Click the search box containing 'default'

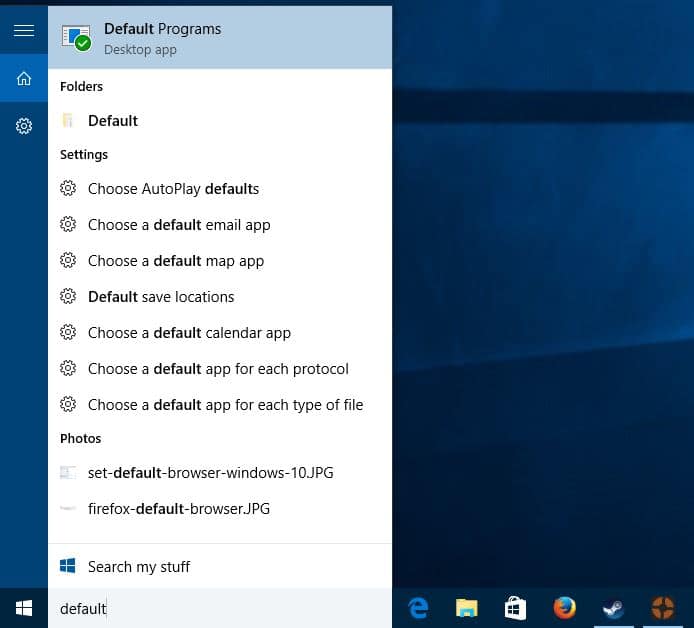(220, 608)
